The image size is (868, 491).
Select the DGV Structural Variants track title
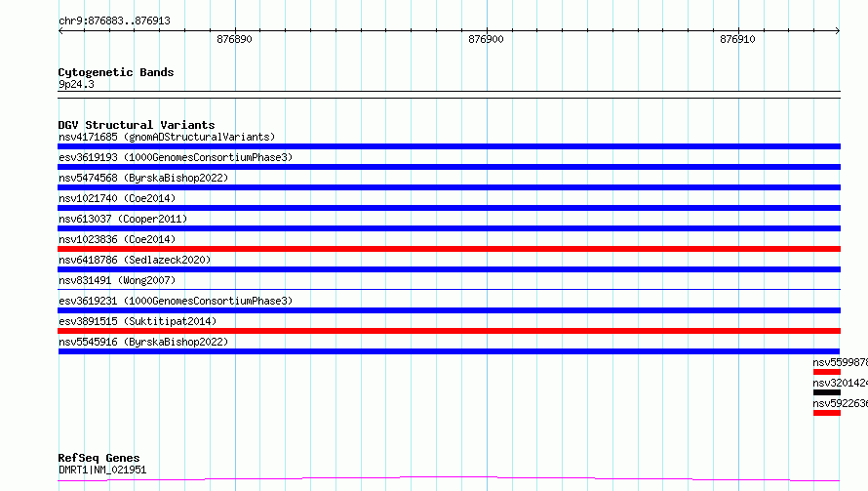click(x=137, y=125)
